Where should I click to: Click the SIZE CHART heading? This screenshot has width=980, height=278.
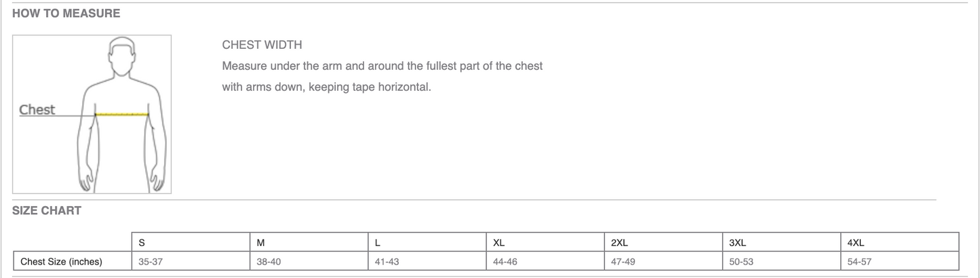coord(47,211)
